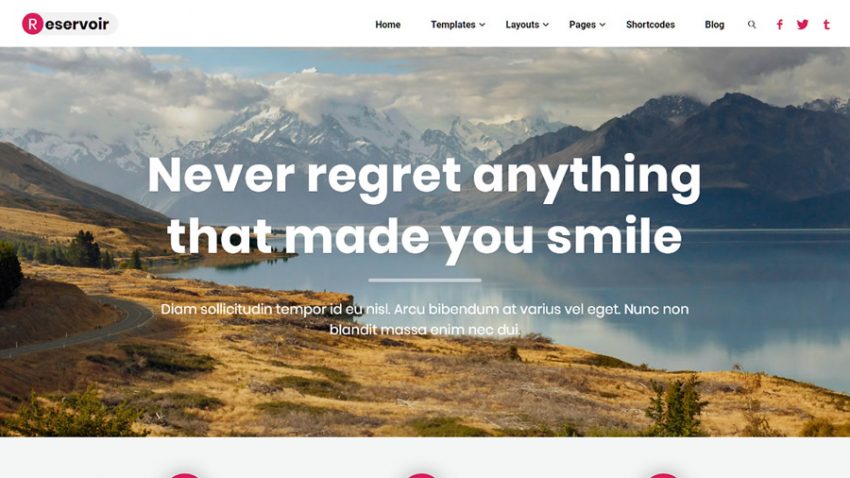Expand the Templates dropdown chevron
The image size is (850, 478).
point(482,25)
